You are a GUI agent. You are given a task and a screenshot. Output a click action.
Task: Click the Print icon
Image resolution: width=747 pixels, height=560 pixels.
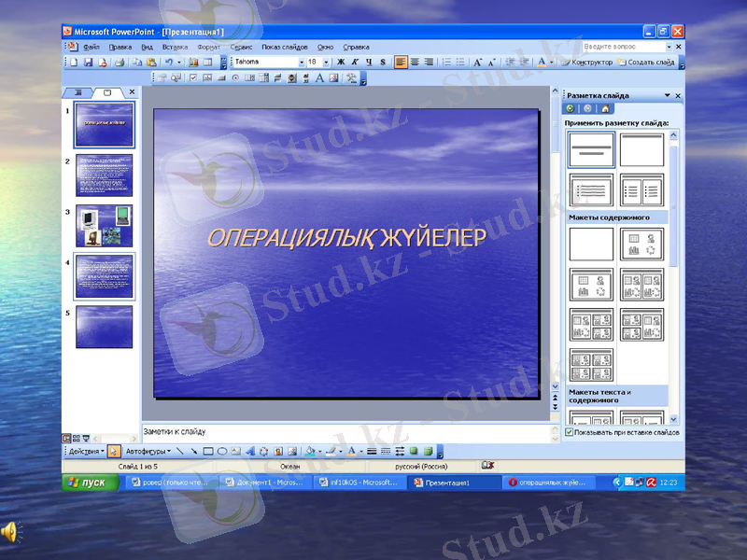120,63
